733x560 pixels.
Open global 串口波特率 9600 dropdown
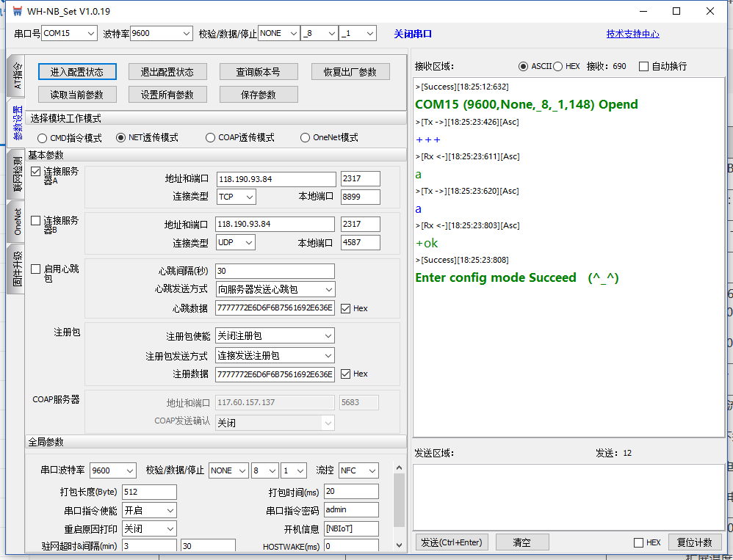click(113, 470)
